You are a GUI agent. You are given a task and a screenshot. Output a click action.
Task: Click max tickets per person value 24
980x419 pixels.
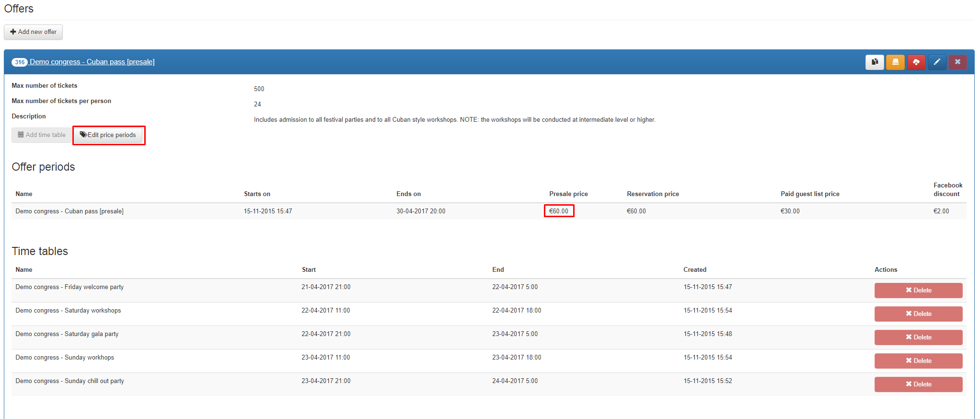click(x=257, y=104)
